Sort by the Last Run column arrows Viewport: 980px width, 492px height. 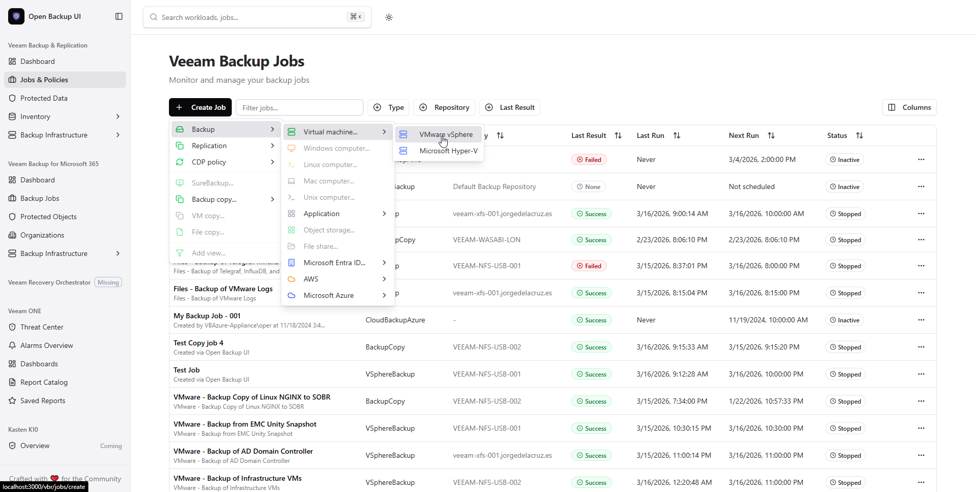(677, 135)
